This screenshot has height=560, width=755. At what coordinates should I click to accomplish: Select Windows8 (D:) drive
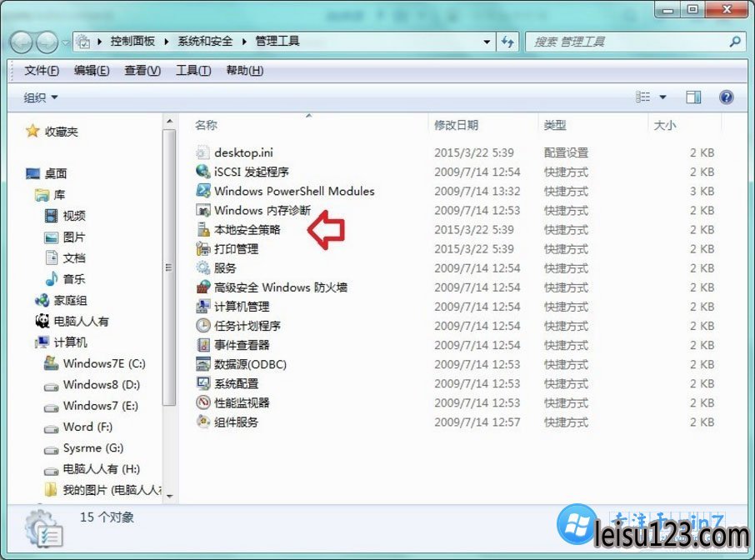[92, 385]
